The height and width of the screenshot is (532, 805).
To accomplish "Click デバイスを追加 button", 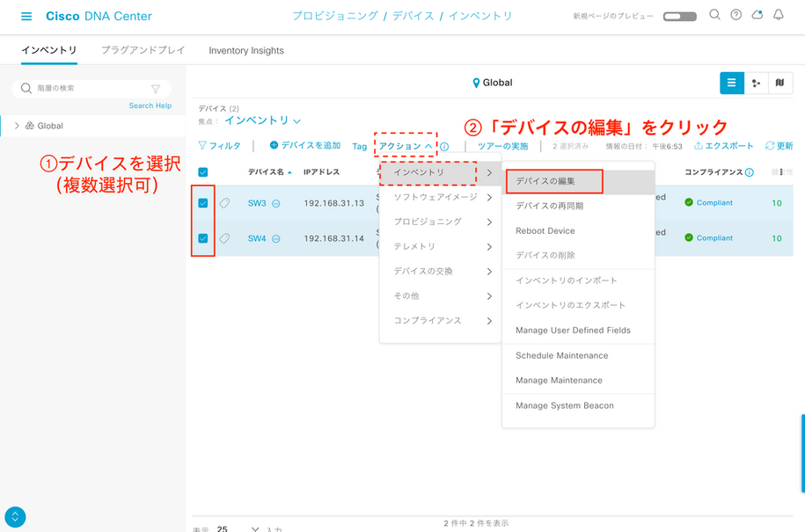I will (x=305, y=146).
